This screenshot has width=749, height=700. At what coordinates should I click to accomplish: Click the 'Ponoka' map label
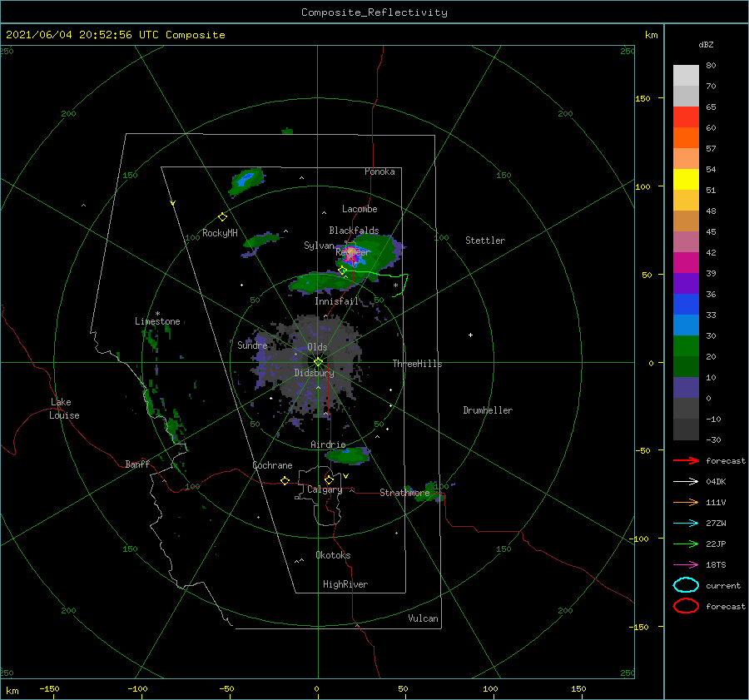[379, 171]
